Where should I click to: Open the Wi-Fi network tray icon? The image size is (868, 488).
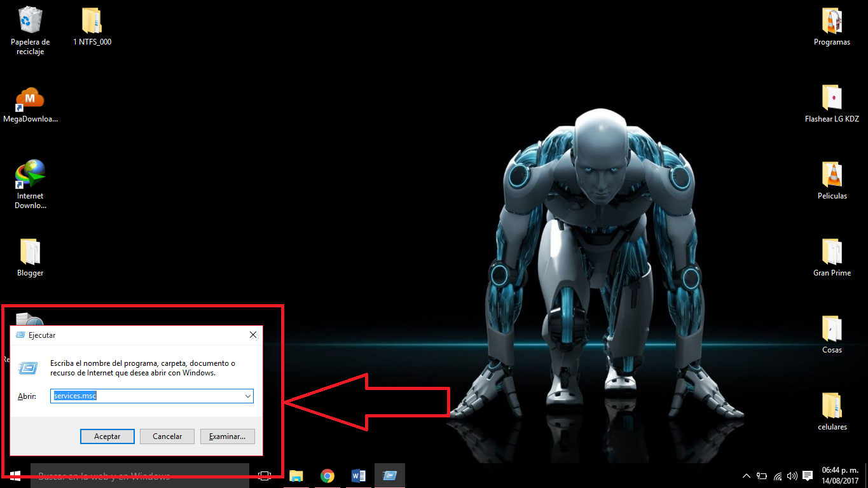778,476
